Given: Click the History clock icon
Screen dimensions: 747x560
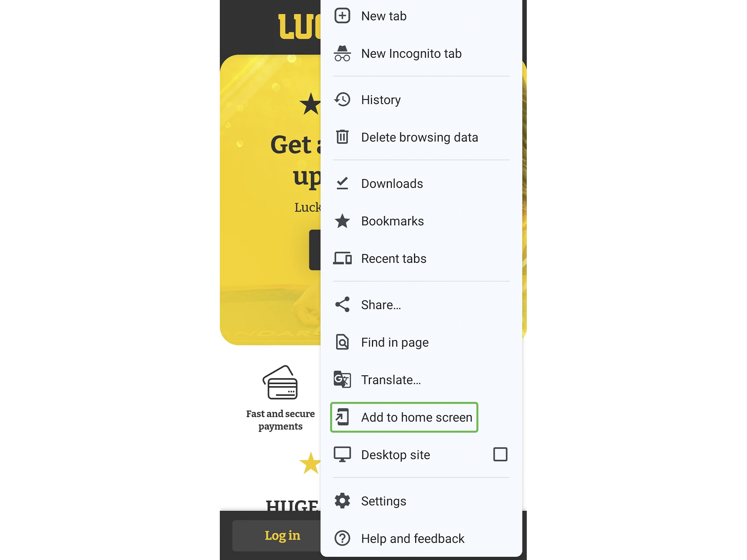Looking at the screenshot, I should point(343,100).
